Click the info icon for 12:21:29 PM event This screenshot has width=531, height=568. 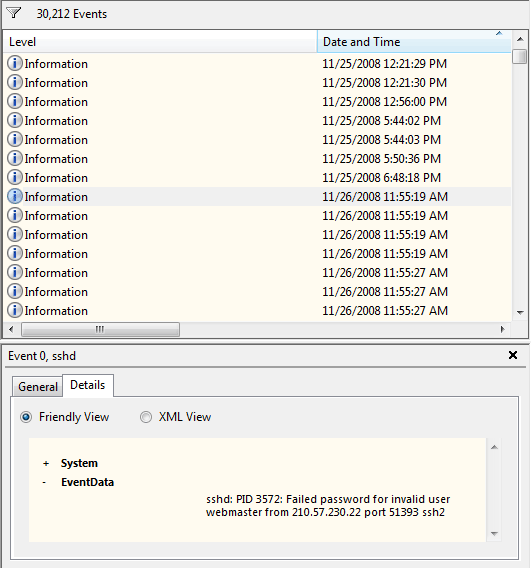15,63
